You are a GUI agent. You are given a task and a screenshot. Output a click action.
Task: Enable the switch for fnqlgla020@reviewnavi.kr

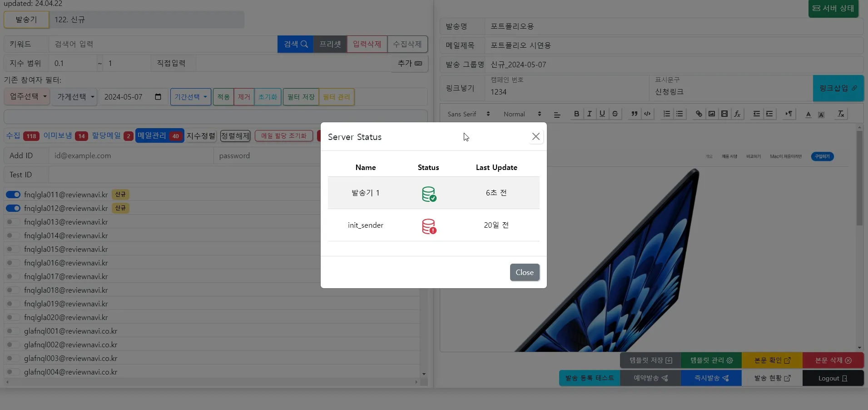pyautogui.click(x=13, y=317)
